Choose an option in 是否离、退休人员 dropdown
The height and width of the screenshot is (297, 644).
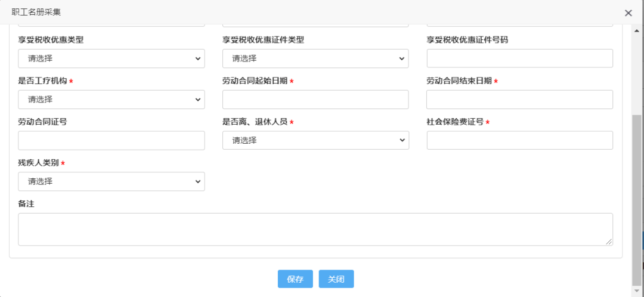pos(315,141)
